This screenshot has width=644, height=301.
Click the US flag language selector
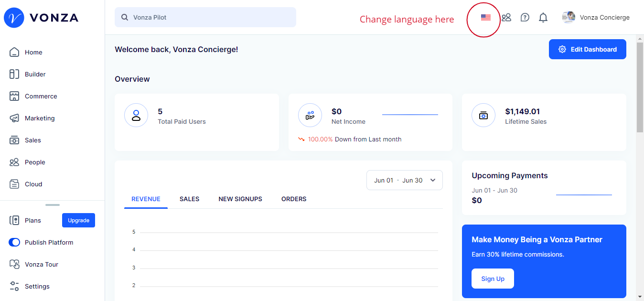[486, 18]
